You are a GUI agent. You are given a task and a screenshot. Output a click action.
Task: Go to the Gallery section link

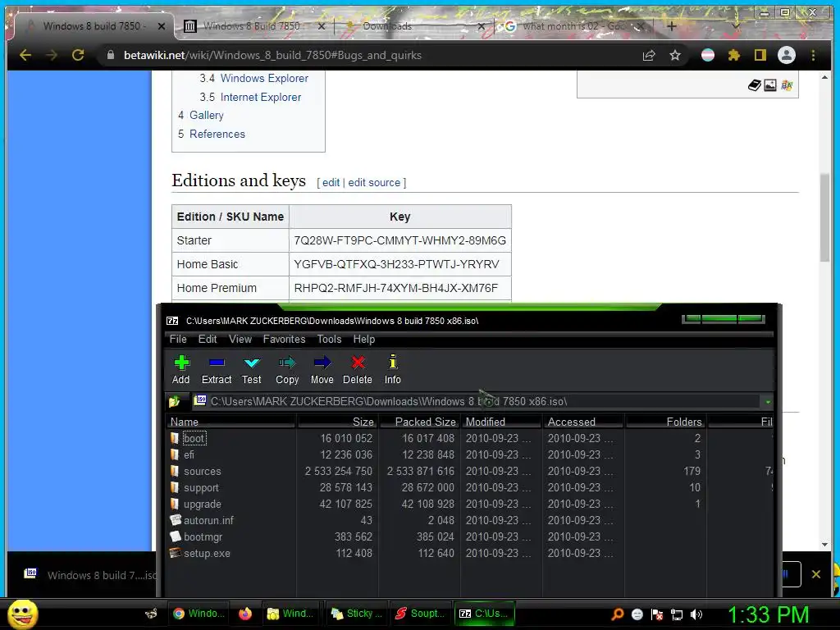pos(206,115)
